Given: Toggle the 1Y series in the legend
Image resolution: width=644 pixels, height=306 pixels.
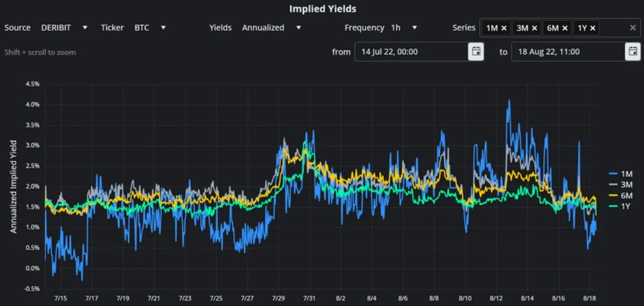Looking at the screenshot, I should (621, 206).
